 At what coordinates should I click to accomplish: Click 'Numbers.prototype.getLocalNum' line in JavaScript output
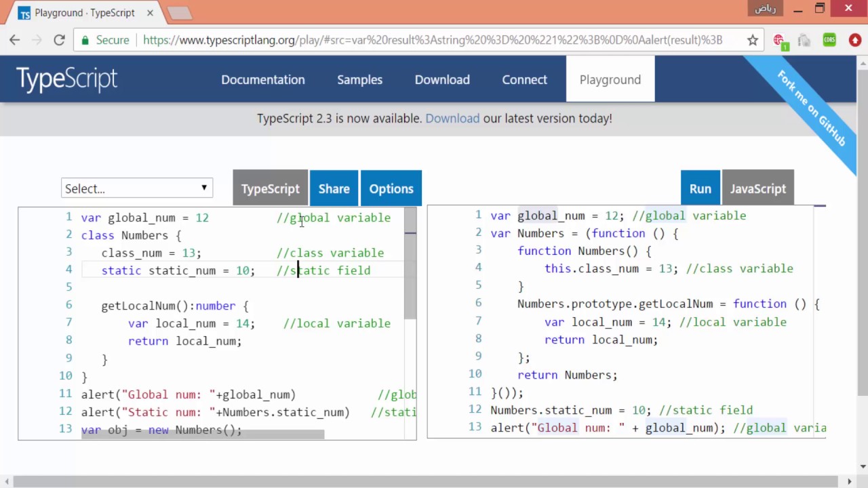669,304
